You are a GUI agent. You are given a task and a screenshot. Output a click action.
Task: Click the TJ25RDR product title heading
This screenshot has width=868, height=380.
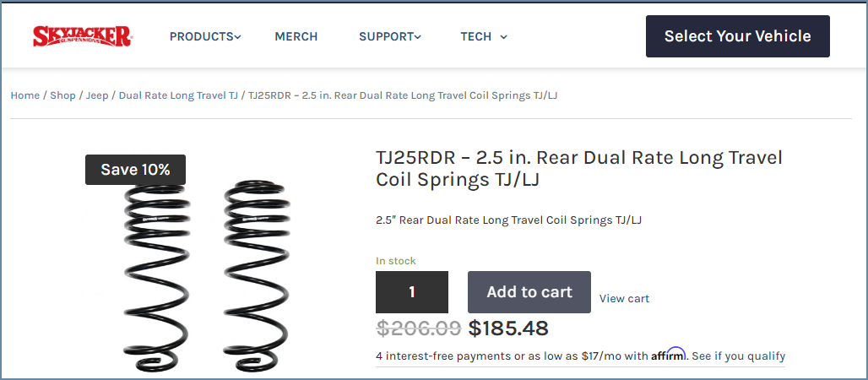pyautogui.click(x=578, y=169)
